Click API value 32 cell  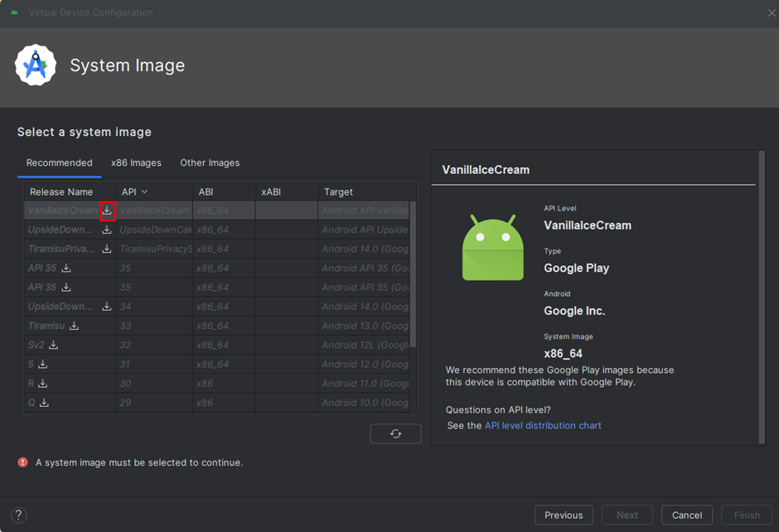[154, 345]
